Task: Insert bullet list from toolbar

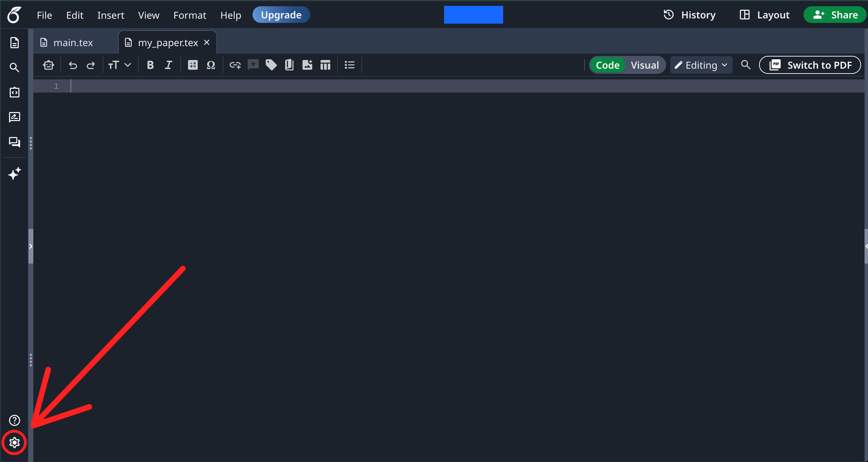Action: click(350, 65)
